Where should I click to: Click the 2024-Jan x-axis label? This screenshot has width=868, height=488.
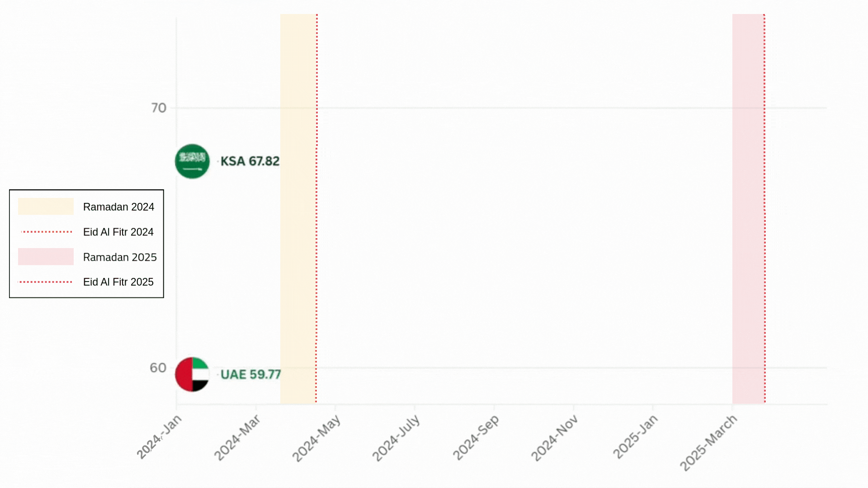pyautogui.click(x=159, y=437)
